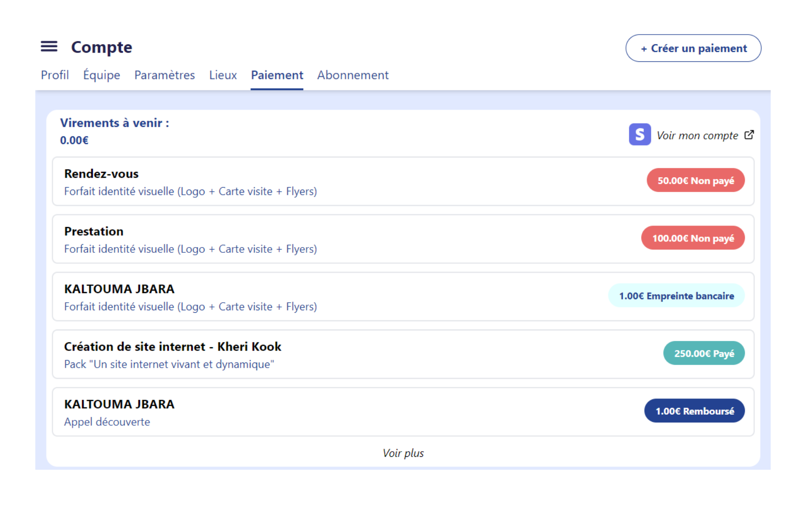Click the external link arrow icon
The image size is (798, 532).
pyautogui.click(x=749, y=135)
